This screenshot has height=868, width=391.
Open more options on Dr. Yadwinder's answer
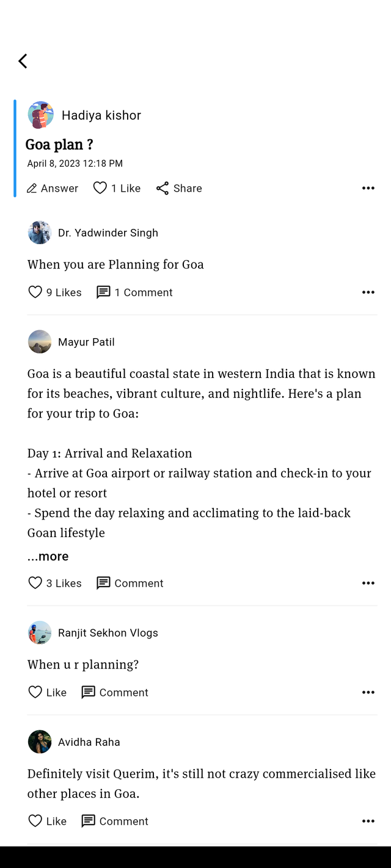click(x=368, y=292)
